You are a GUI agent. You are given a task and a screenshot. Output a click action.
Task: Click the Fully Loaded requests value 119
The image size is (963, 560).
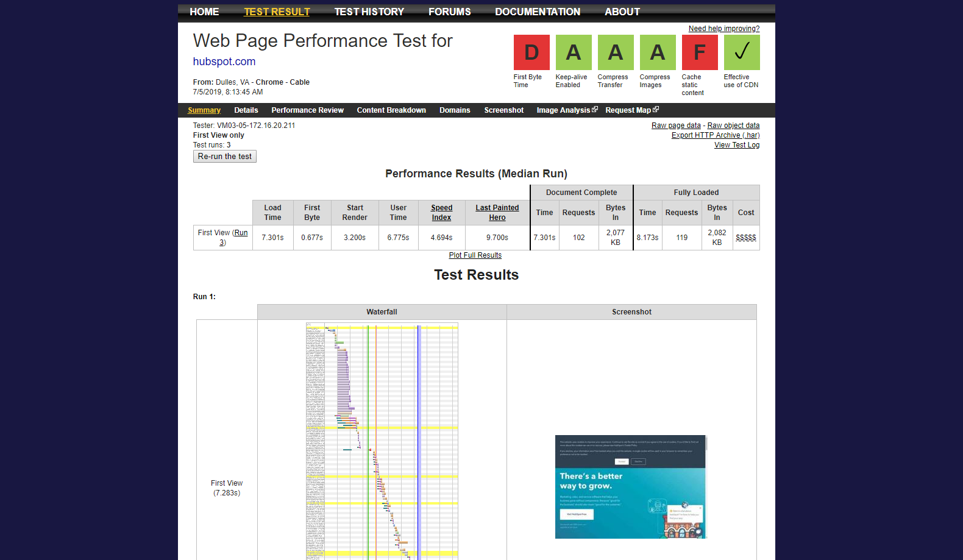(682, 238)
